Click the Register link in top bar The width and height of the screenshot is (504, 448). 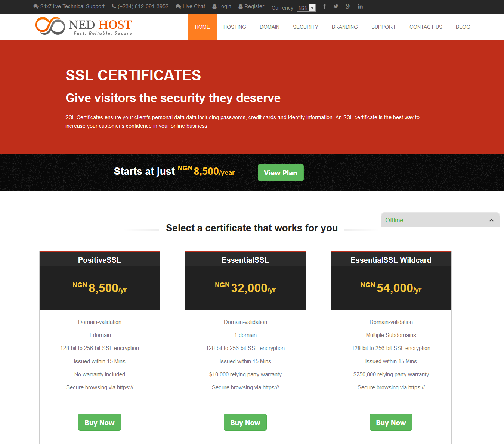[x=251, y=6]
